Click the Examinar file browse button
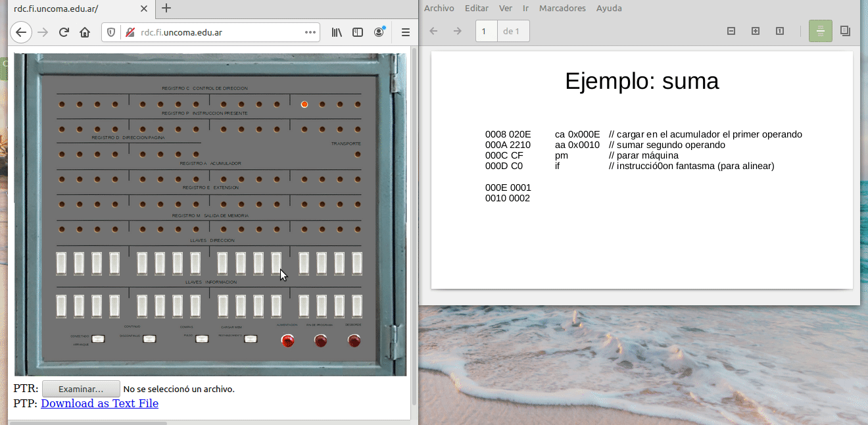This screenshot has height=425, width=868. [81, 389]
